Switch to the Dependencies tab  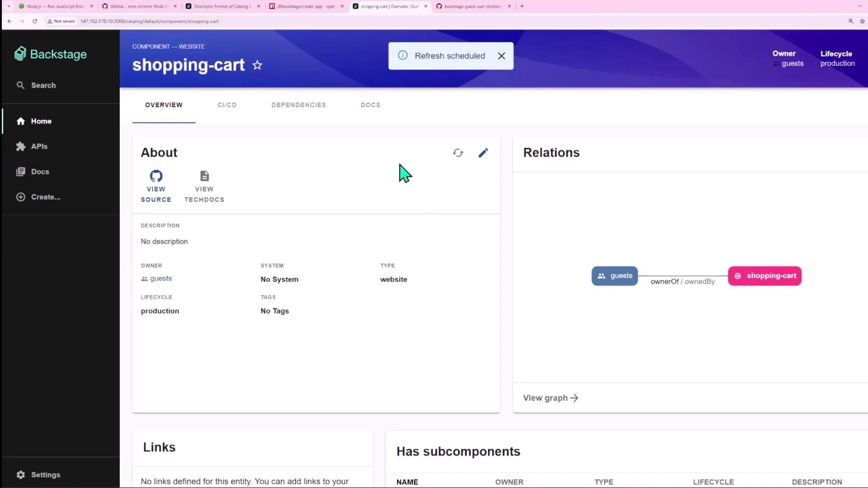[298, 105]
